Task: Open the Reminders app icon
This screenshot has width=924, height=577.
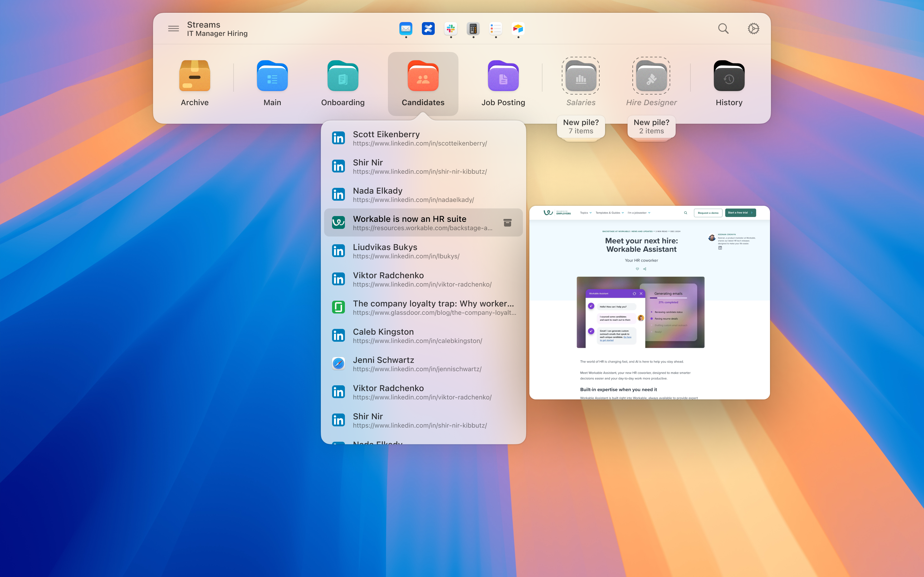Action: pos(496,29)
